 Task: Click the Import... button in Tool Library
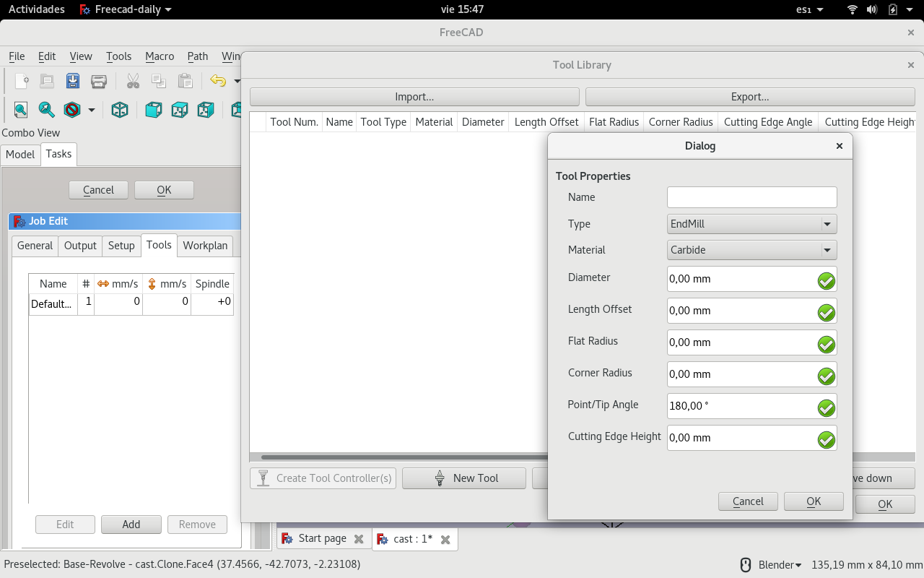tap(414, 97)
